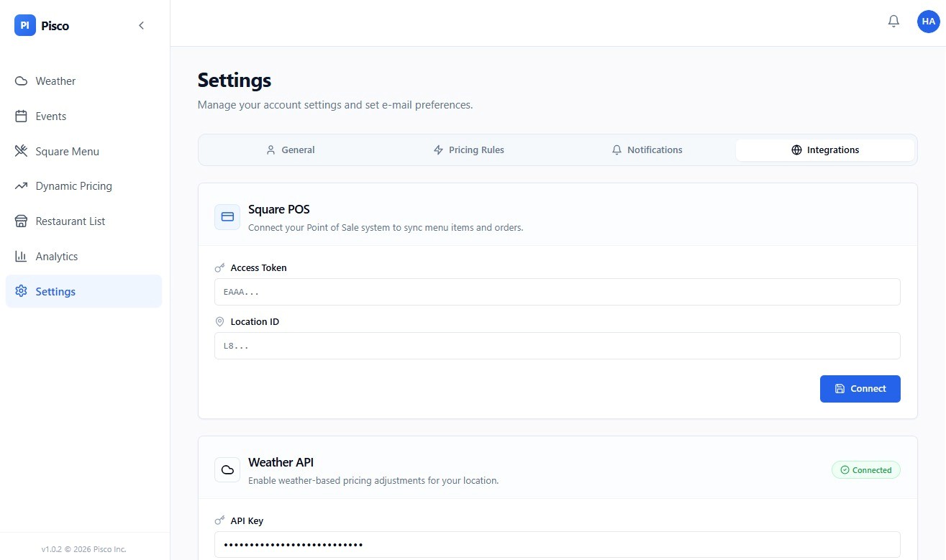The height and width of the screenshot is (560, 946).
Task: Open the Restaurant List page
Action: [70, 221]
